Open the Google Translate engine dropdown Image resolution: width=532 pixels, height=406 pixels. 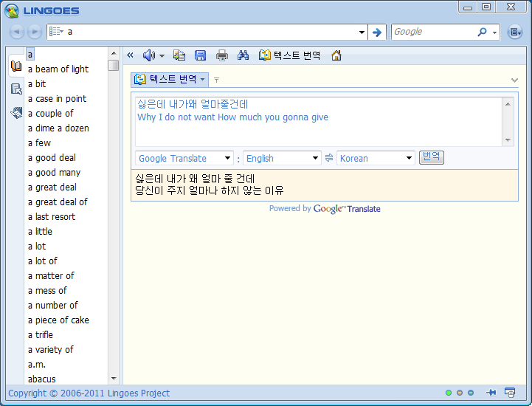tap(184, 158)
